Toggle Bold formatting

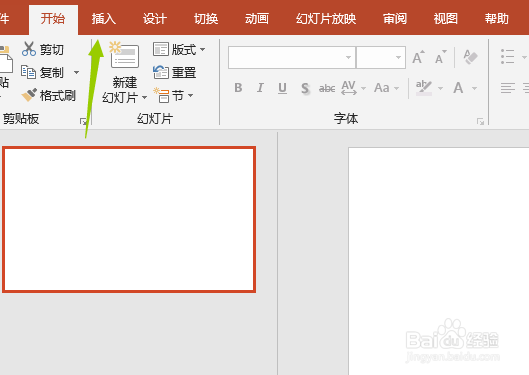coord(238,88)
